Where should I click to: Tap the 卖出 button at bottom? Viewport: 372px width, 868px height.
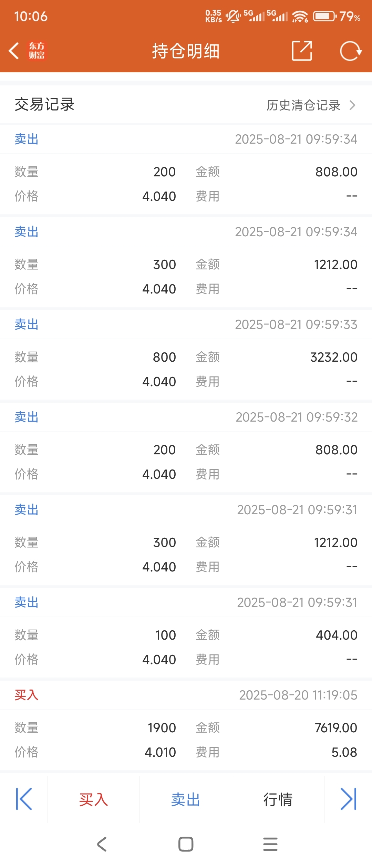point(186,799)
